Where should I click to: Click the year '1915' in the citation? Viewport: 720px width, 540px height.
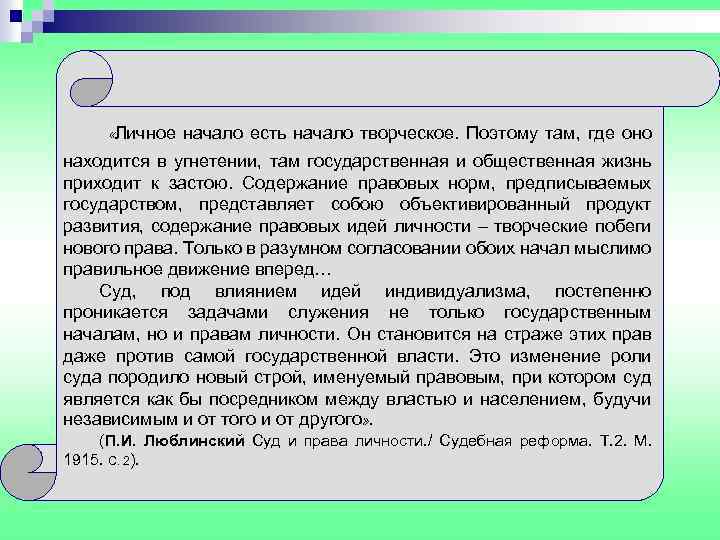[x=82, y=460]
